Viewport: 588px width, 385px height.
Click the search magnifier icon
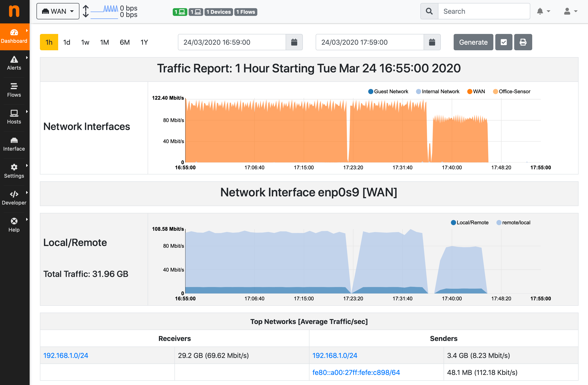click(x=429, y=11)
